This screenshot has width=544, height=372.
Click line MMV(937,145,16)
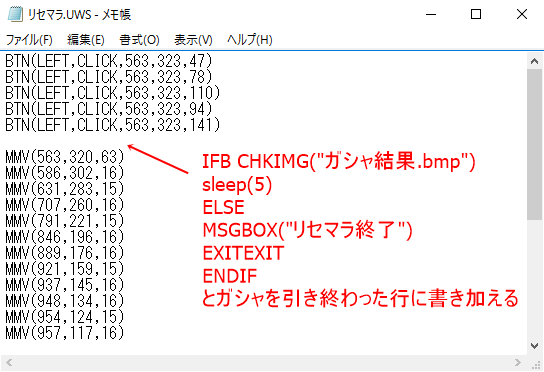pyautogui.click(x=65, y=285)
